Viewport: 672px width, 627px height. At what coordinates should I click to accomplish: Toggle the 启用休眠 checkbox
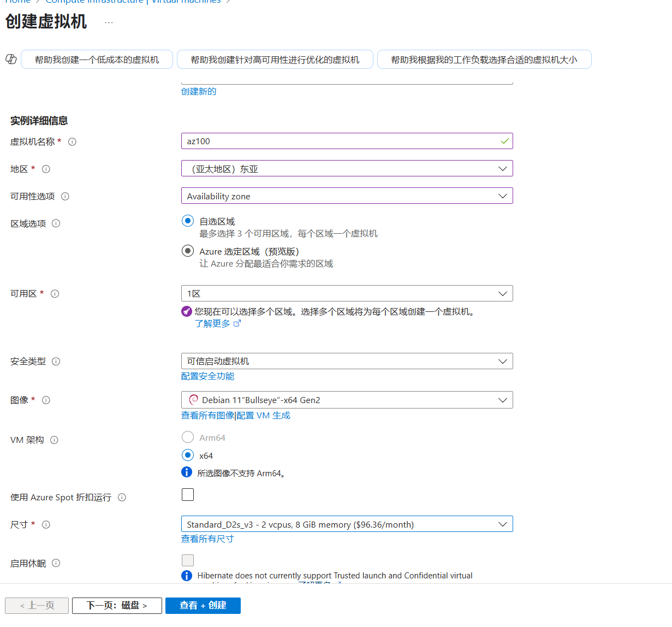(188, 560)
